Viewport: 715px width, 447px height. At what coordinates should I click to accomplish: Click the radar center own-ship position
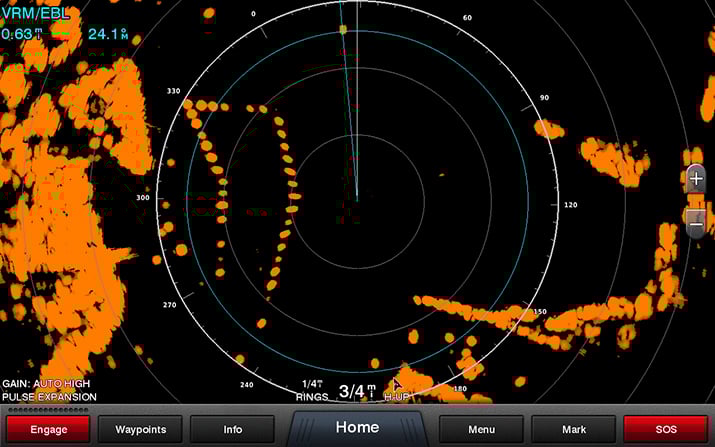point(357,198)
